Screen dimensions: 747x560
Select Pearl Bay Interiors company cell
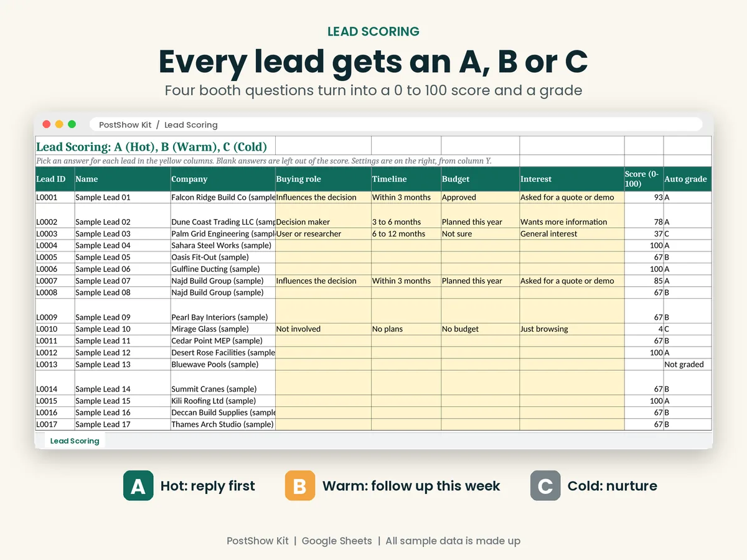(223, 311)
